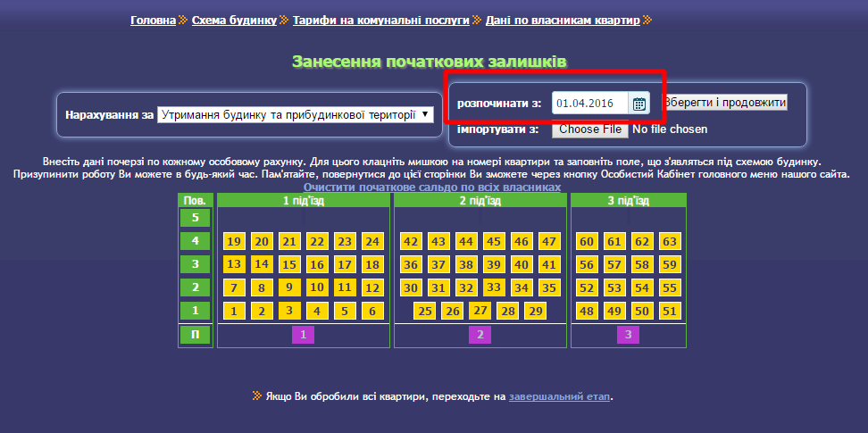Click 'Очистити початкове сальдо по всіх власниках'
The height and width of the screenshot is (433, 868).
pos(432,187)
